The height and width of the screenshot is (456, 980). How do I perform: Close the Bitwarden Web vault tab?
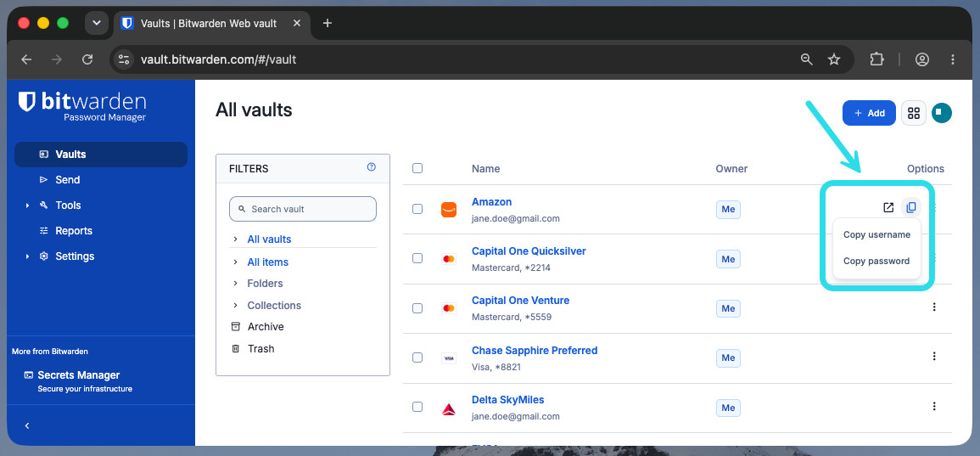pyautogui.click(x=297, y=23)
